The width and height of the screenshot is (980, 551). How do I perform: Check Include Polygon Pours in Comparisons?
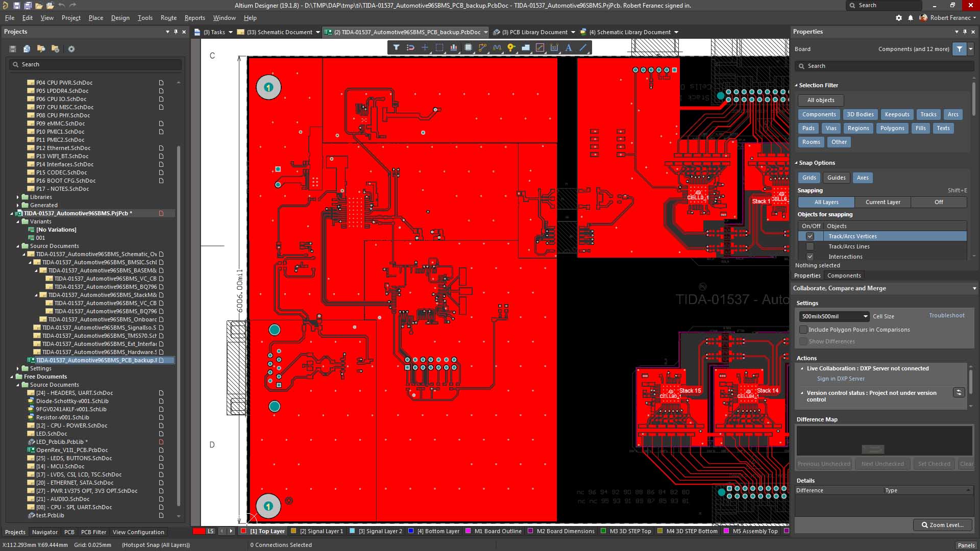(803, 330)
